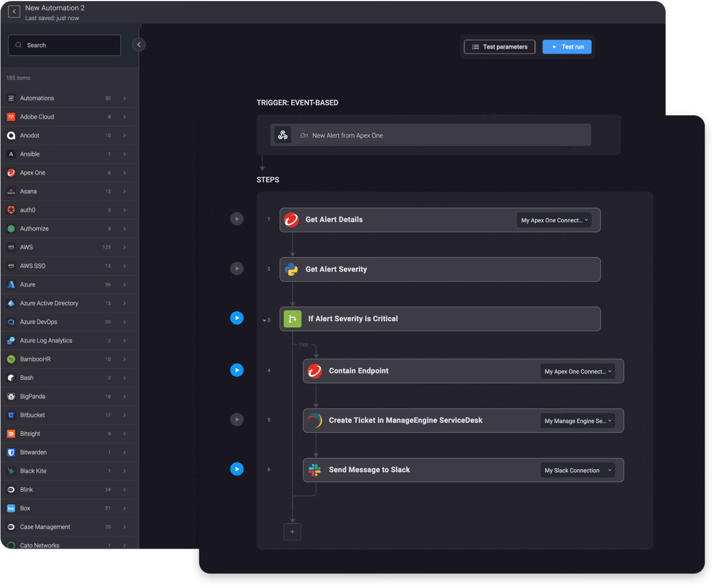Click the Ansible icon in sidebar
Image resolution: width=716 pixels, height=588 pixels.
coord(11,154)
